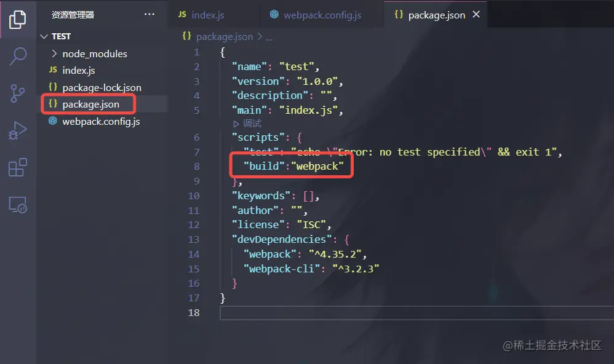Click the "^3.2.3" version value

point(356,269)
